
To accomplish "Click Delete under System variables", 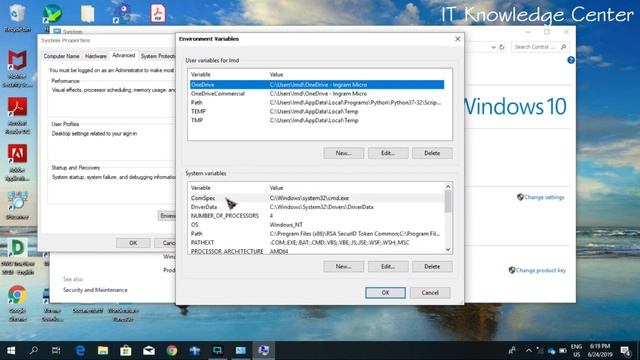I will pyautogui.click(x=432, y=267).
